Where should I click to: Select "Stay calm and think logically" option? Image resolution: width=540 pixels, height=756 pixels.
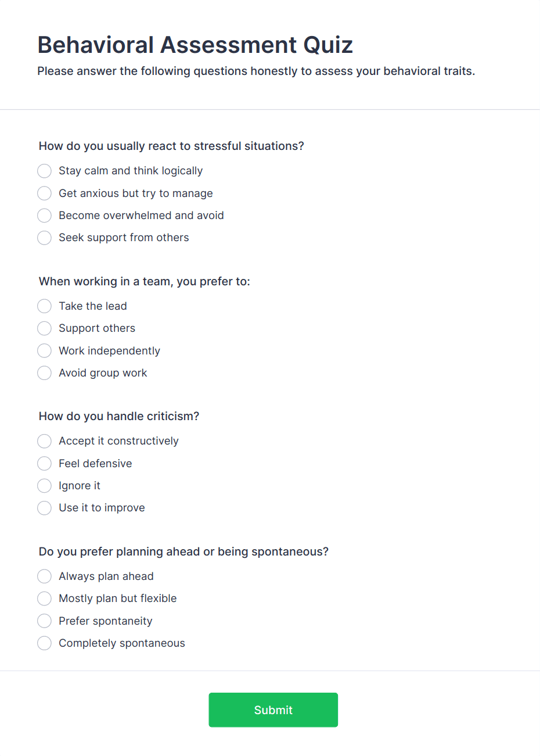(x=44, y=171)
